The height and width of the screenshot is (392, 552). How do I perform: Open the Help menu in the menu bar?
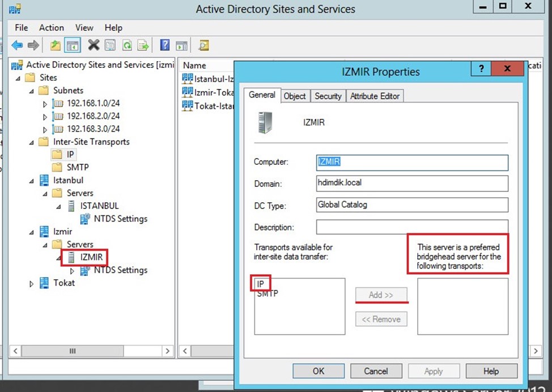(x=113, y=28)
